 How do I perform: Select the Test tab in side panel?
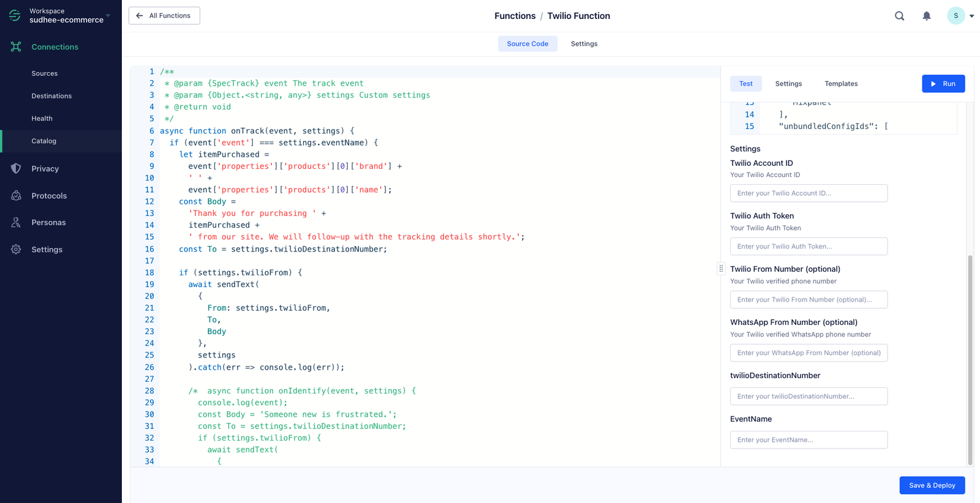pos(745,84)
